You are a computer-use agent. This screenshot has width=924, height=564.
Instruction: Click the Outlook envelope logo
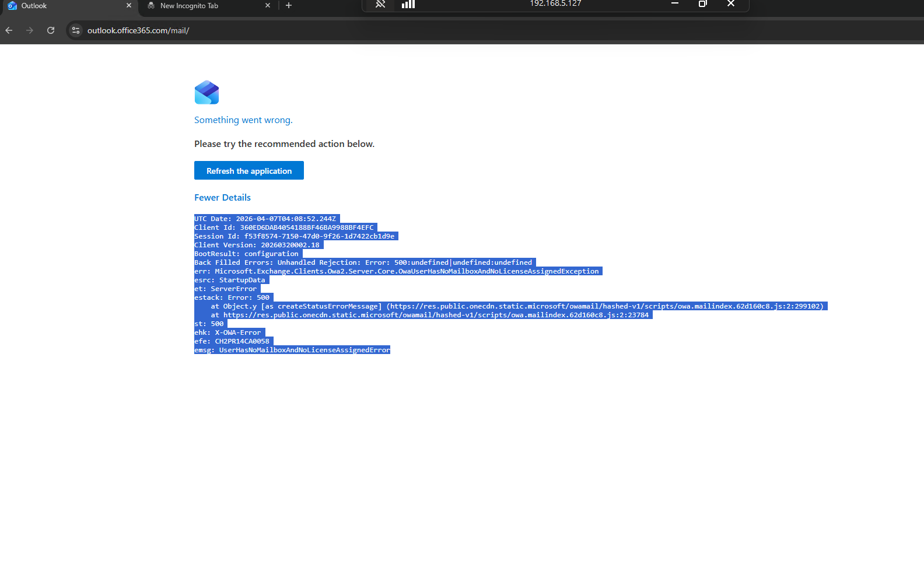pos(206,92)
